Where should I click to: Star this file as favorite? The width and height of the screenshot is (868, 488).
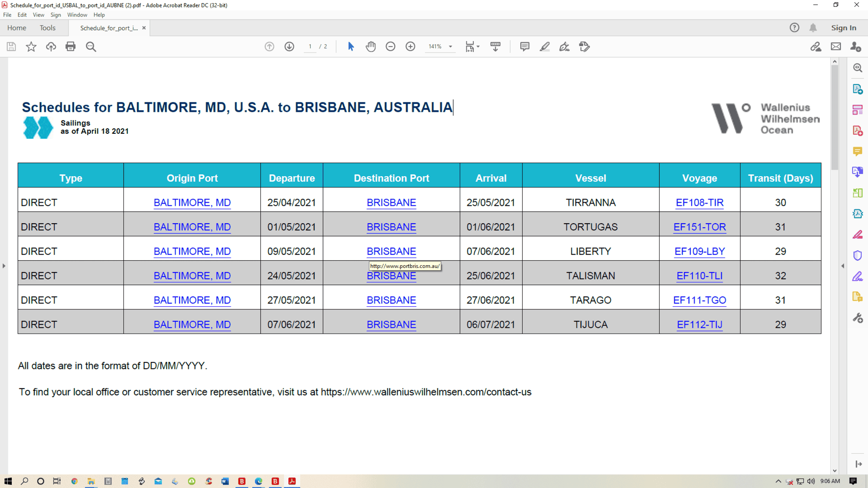click(31, 47)
